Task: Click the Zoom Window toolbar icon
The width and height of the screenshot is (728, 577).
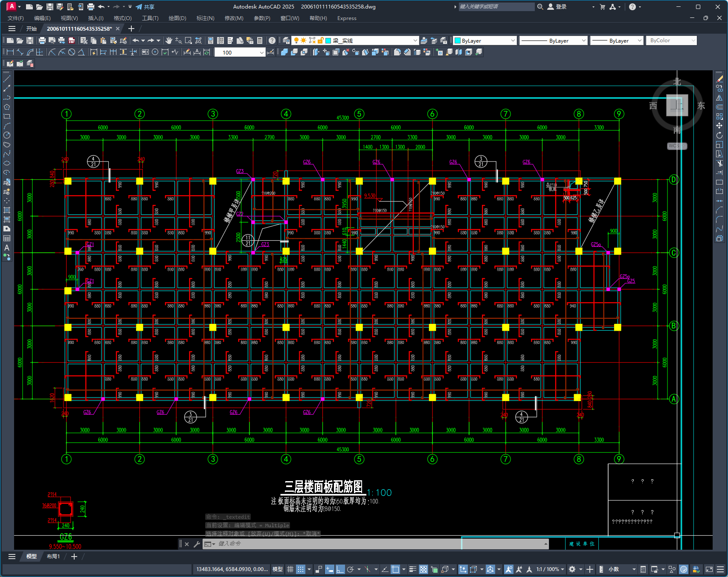Action: [189, 40]
